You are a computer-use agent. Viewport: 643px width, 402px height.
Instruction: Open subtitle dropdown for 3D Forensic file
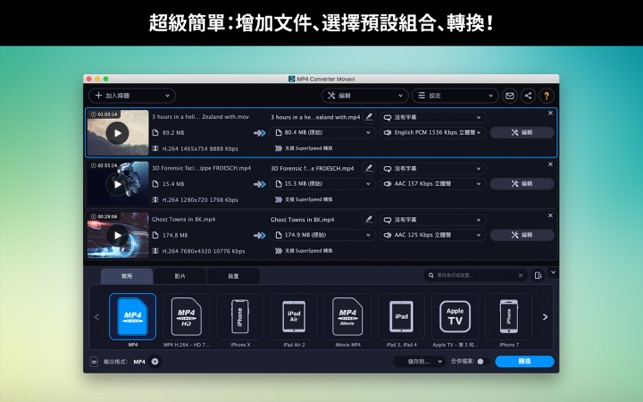coord(433,169)
